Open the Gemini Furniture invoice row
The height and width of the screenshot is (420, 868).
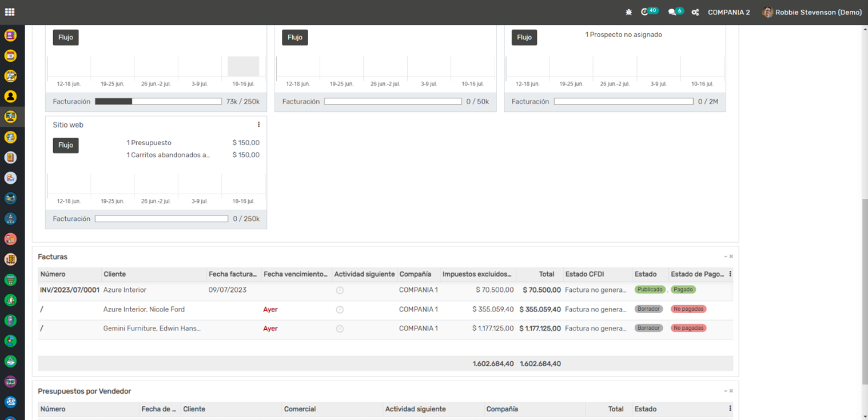[x=152, y=329]
